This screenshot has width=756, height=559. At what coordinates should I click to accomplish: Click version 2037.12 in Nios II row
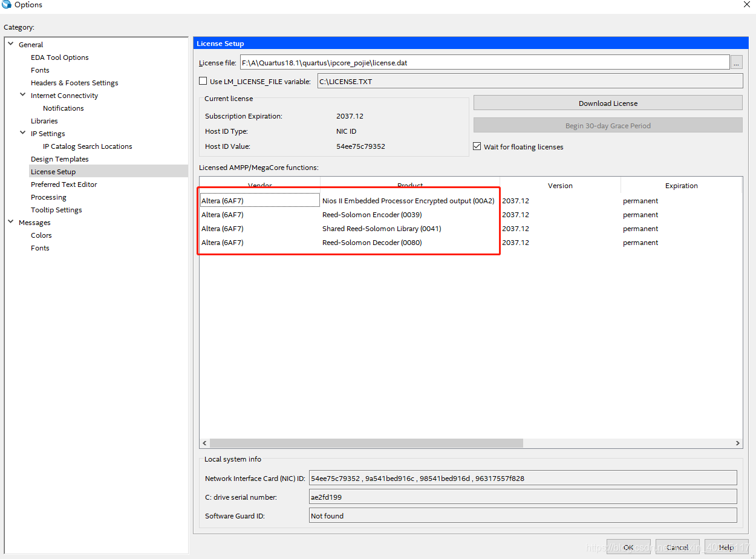[x=515, y=201]
